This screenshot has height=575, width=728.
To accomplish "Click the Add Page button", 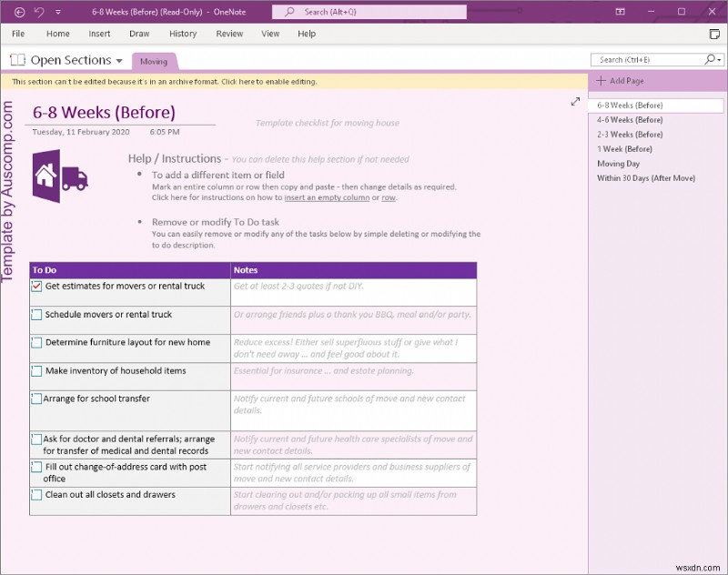I will tap(628, 81).
